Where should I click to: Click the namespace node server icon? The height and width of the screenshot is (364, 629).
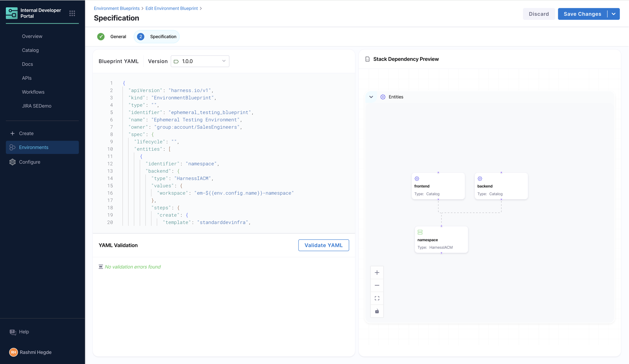pos(420,232)
